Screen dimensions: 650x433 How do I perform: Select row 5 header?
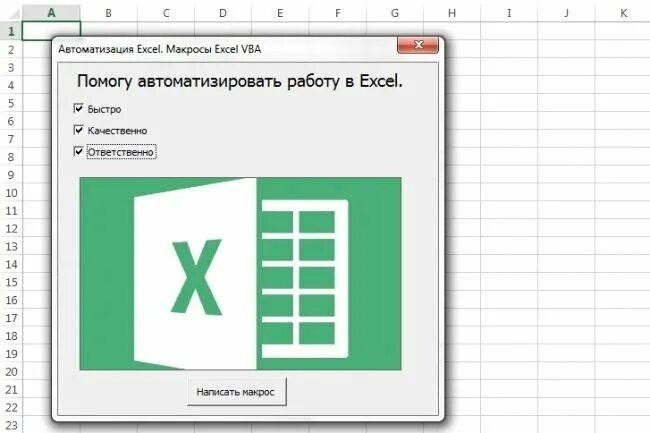(x=11, y=103)
